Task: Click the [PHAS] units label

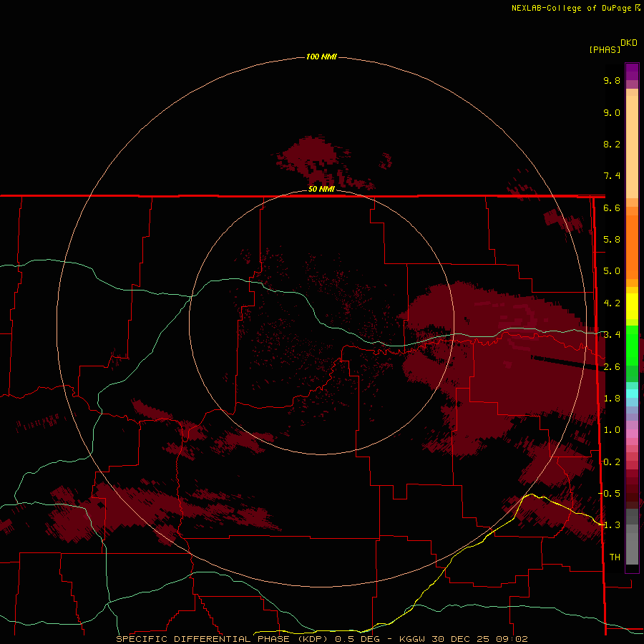Action: click(605, 49)
